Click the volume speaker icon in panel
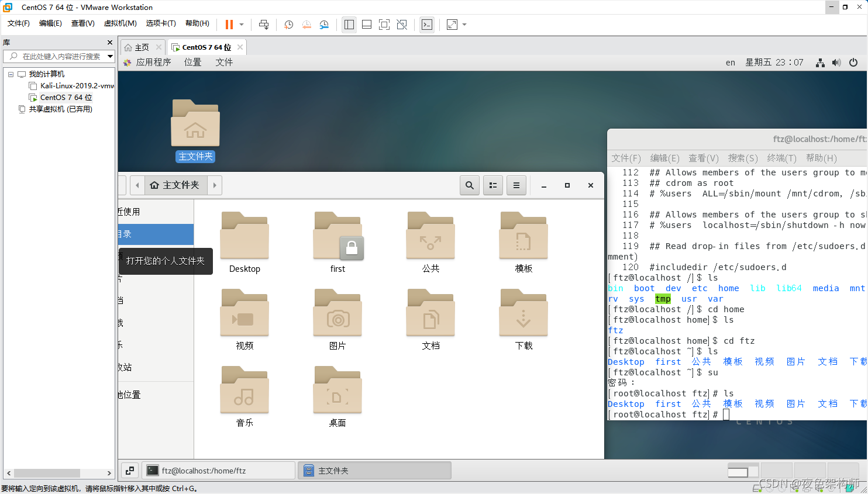 coord(836,63)
